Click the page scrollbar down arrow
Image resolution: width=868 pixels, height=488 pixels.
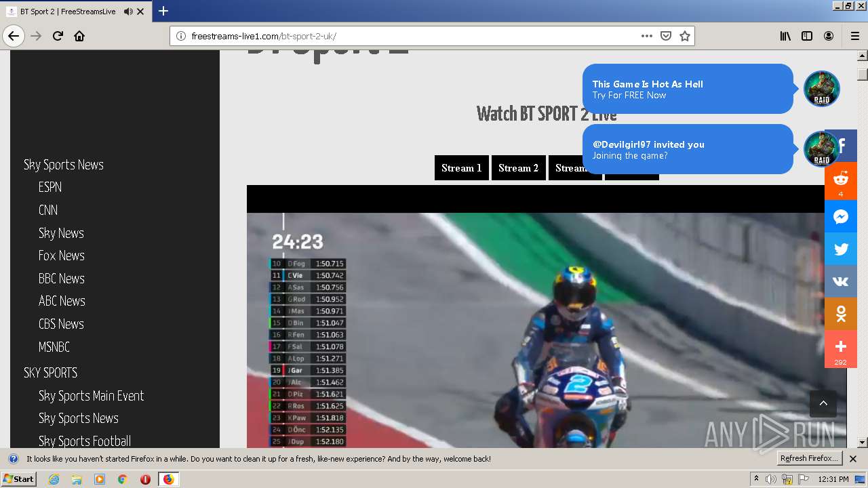[x=863, y=442]
